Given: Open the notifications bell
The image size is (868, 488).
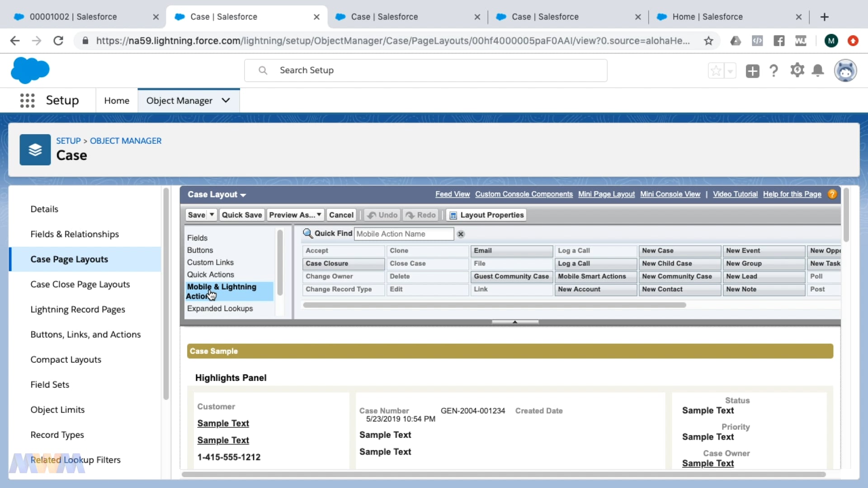Looking at the screenshot, I should click(818, 70).
